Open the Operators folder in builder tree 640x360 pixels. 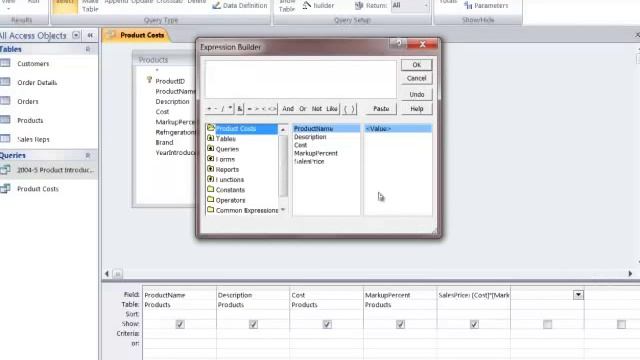pos(226,200)
